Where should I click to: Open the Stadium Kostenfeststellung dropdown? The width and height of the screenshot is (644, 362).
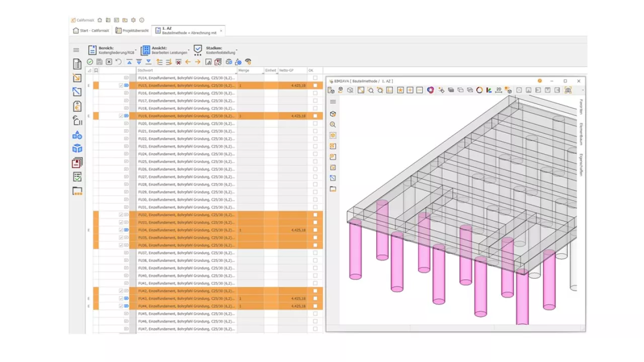click(220, 50)
